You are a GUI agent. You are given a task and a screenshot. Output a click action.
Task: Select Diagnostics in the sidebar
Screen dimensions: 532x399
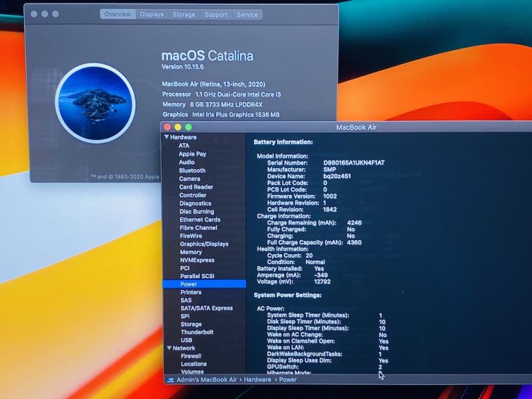pos(196,203)
